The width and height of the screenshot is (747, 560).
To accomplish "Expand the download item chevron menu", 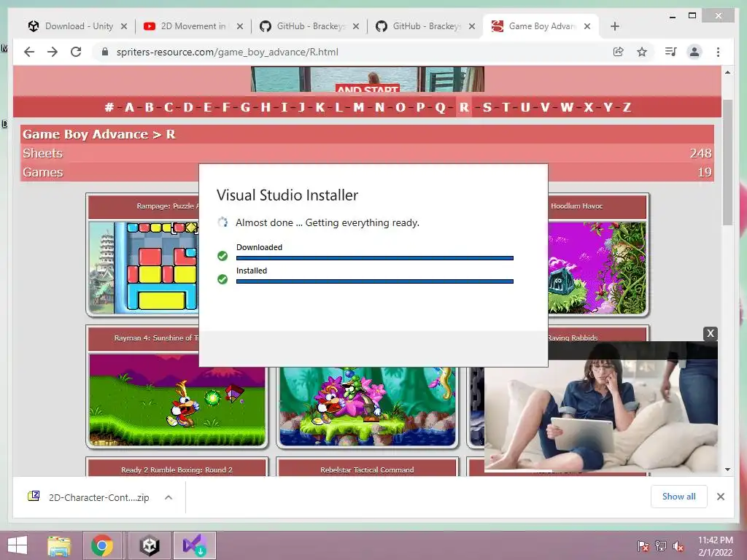I will click(x=169, y=497).
